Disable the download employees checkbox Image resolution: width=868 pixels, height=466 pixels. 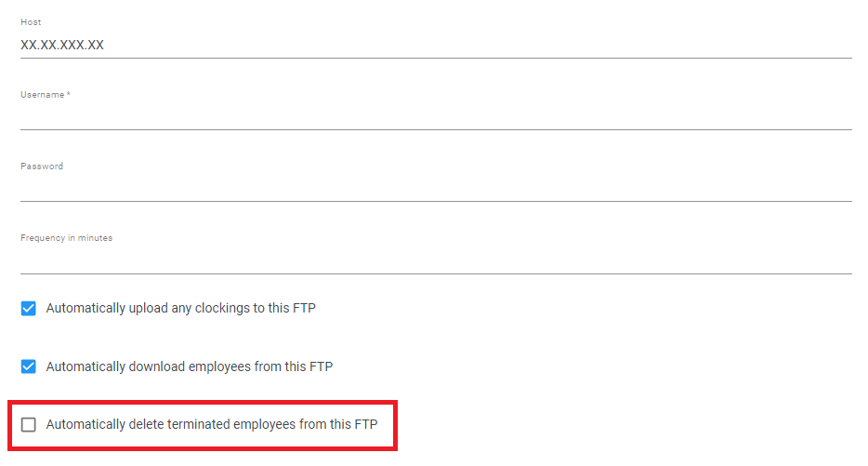[28, 366]
